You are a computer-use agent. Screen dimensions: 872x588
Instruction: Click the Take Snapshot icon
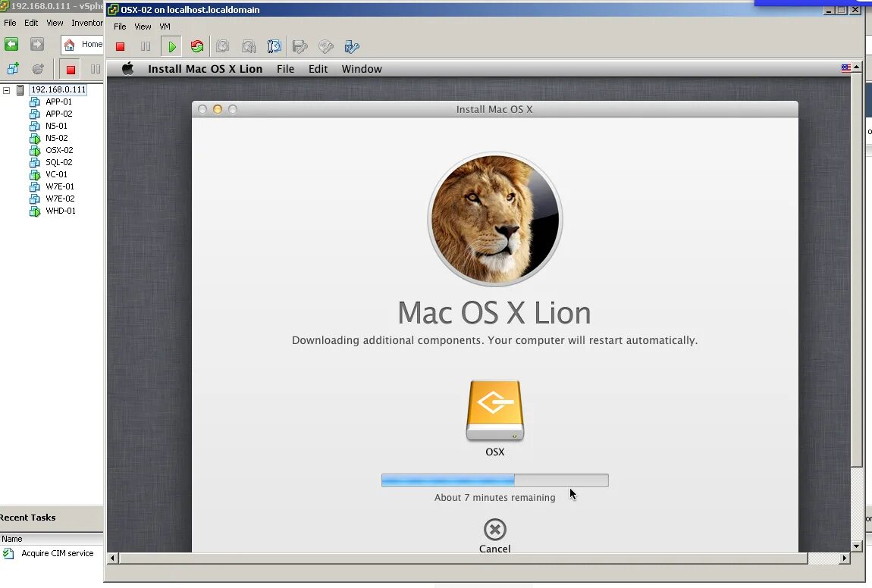pyautogui.click(x=223, y=47)
